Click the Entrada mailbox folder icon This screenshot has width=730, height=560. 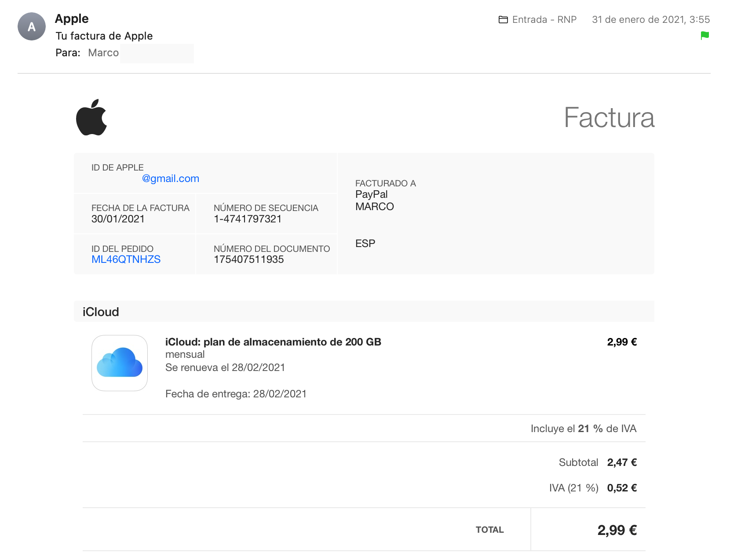pyautogui.click(x=503, y=20)
